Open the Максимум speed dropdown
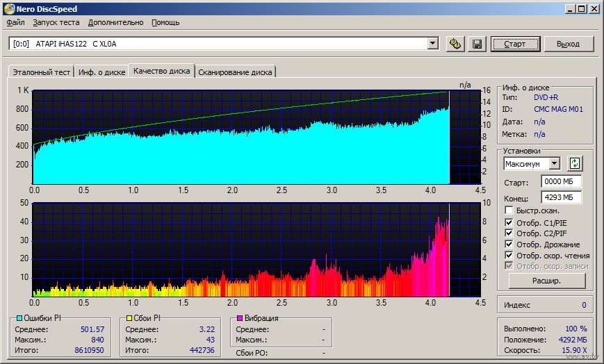 (555, 164)
